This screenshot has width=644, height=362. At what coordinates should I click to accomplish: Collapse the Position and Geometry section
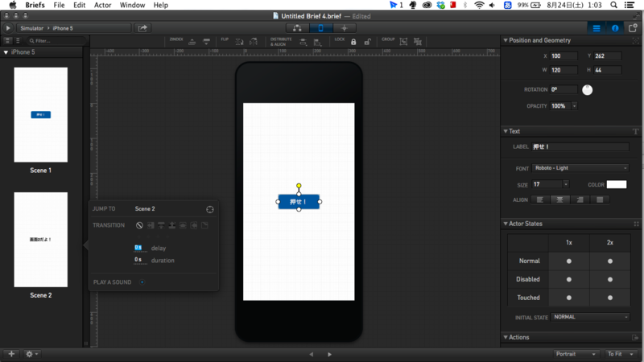tap(506, 40)
